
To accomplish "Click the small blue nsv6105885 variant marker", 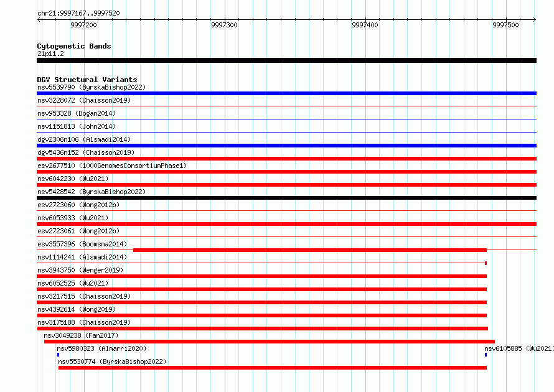I will 486,355.
